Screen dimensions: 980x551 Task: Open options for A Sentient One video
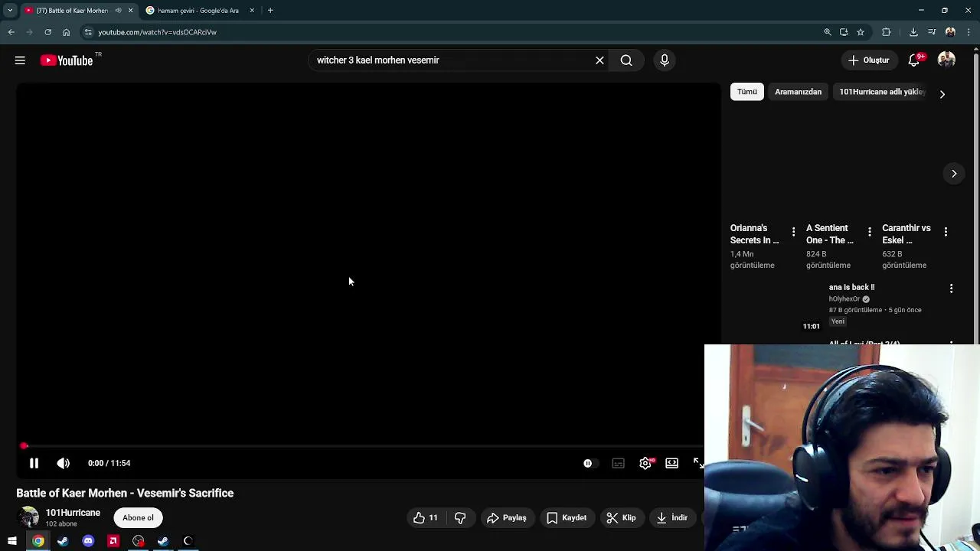[x=869, y=232]
